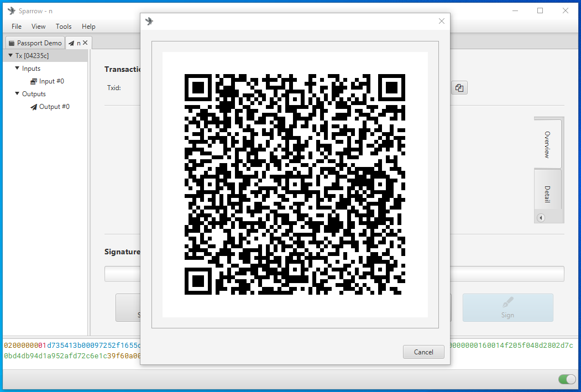
Task: Select Tx [04235c] in the tree
Action: 45,56
